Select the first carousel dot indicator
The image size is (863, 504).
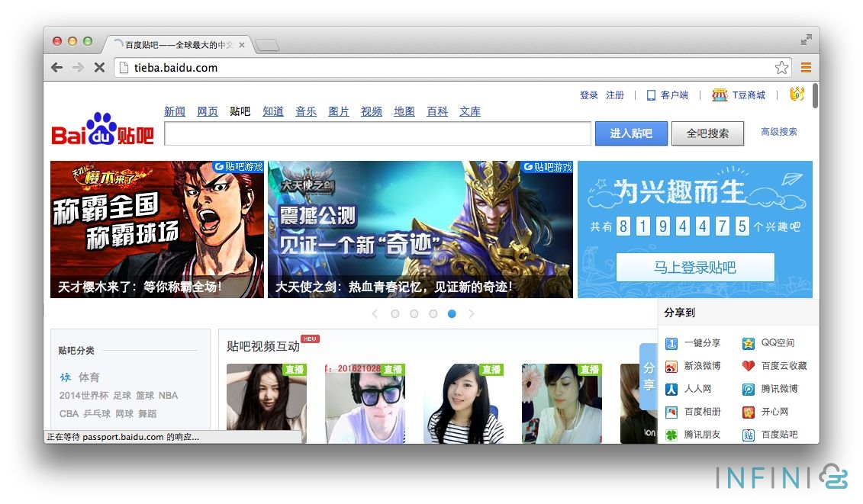tap(395, 313)
